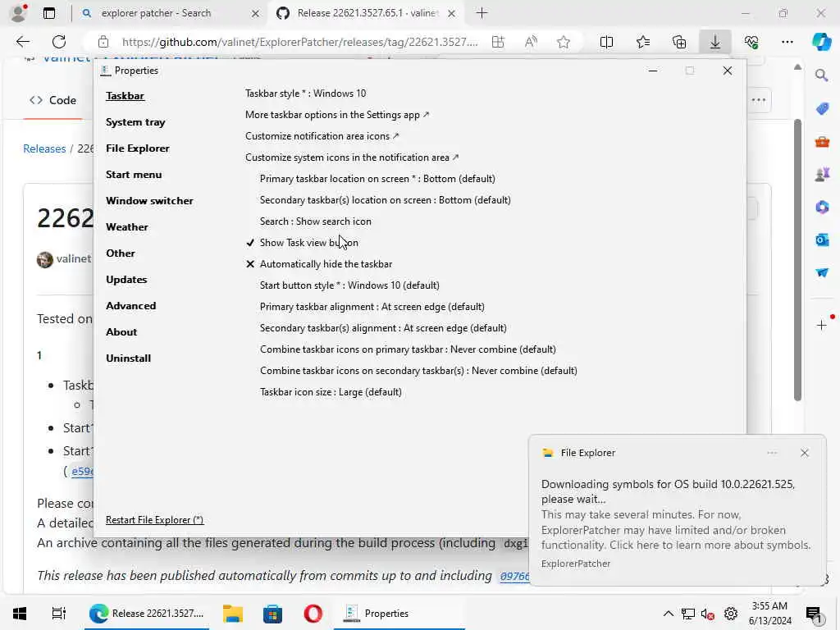
Task: Show hidden system tray icons chevron
Action: click(x=668, y=614)
